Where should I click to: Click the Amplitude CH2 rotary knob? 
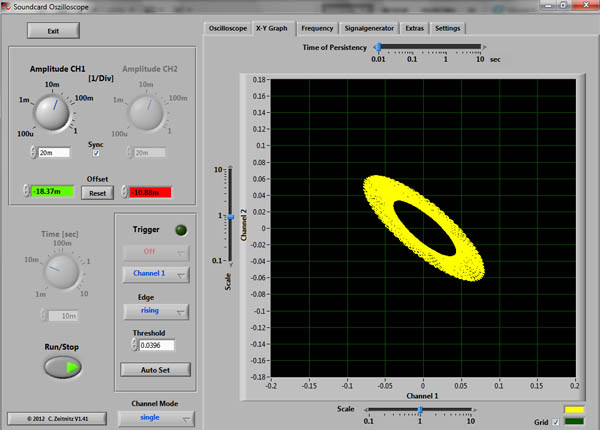(144, 111)
